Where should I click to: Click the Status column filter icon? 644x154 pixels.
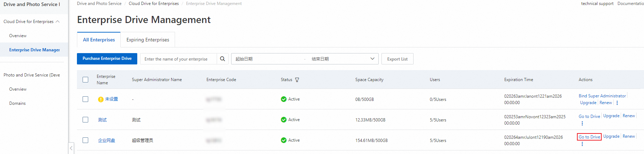(x=297, y=80)
